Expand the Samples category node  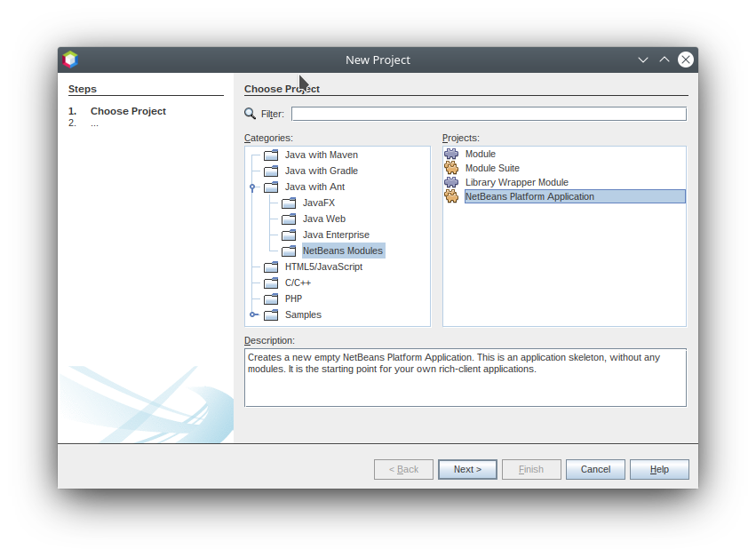[253, 314]
